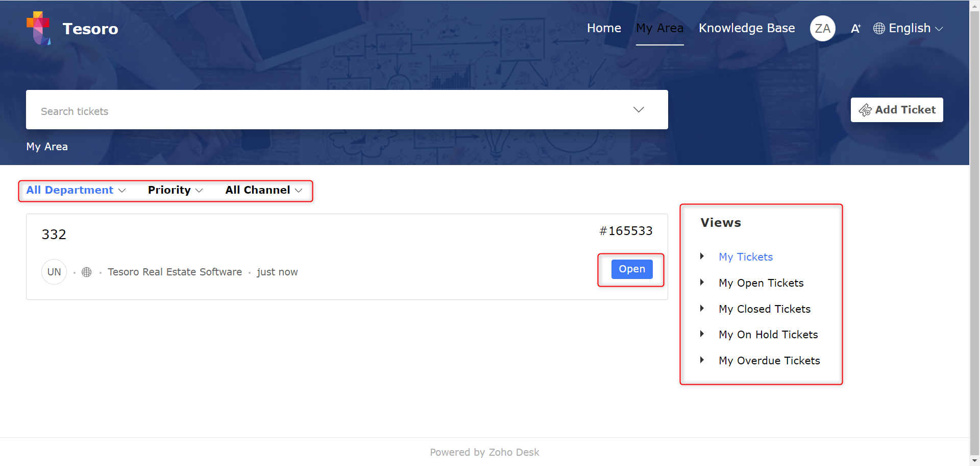
Task: Select the My Area tab in navigation
Action: [x=659, y=28]
